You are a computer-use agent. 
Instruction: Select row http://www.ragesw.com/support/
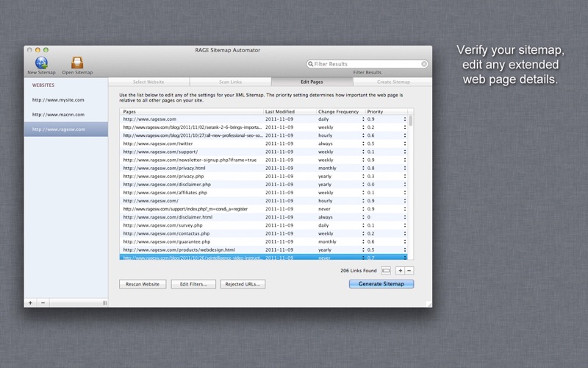pyautogui.click(x=264, y=152)
